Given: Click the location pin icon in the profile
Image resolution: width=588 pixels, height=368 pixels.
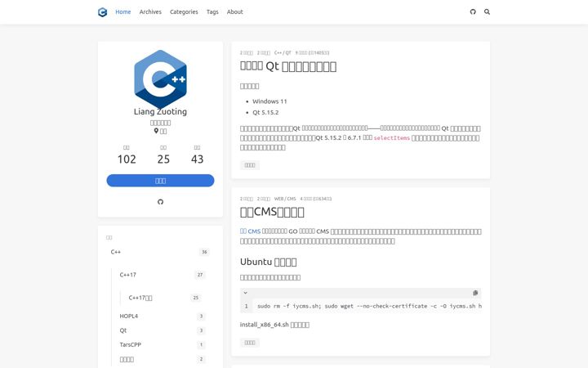Looking at the screenshot, I should click(x=156, y=131).
